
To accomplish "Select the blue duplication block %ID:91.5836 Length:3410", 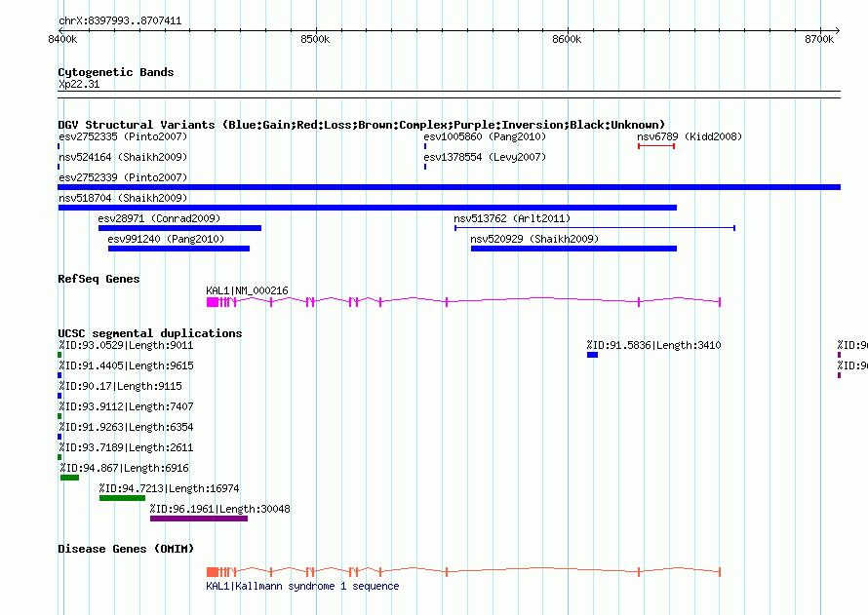I will click(592, 355).
